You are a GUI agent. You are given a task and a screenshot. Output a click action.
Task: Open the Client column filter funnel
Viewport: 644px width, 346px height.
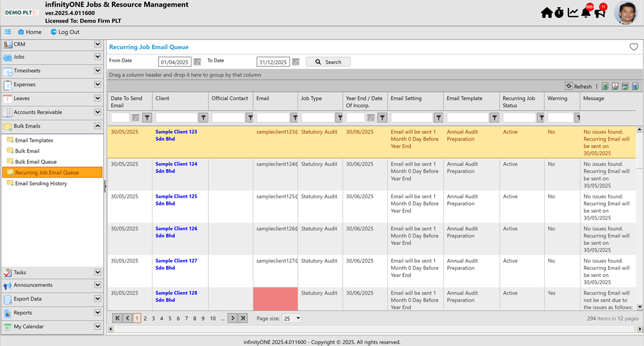[204, 117]
